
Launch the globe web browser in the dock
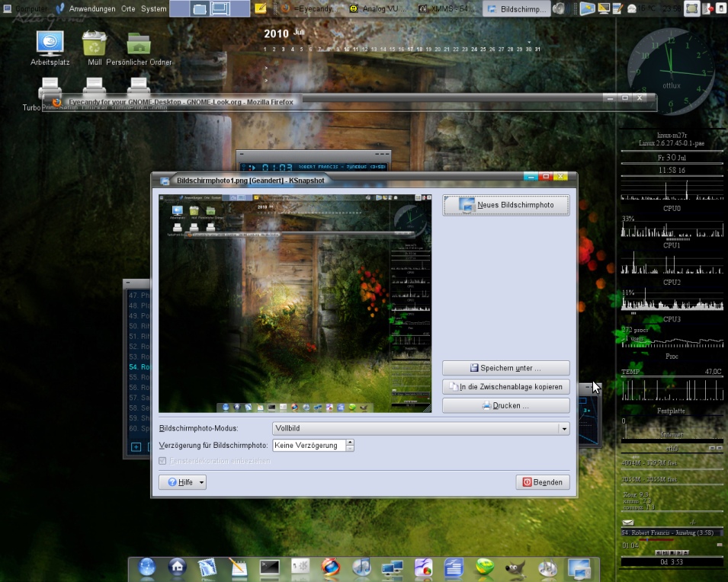pyautogui.click(x=146, y=568)
